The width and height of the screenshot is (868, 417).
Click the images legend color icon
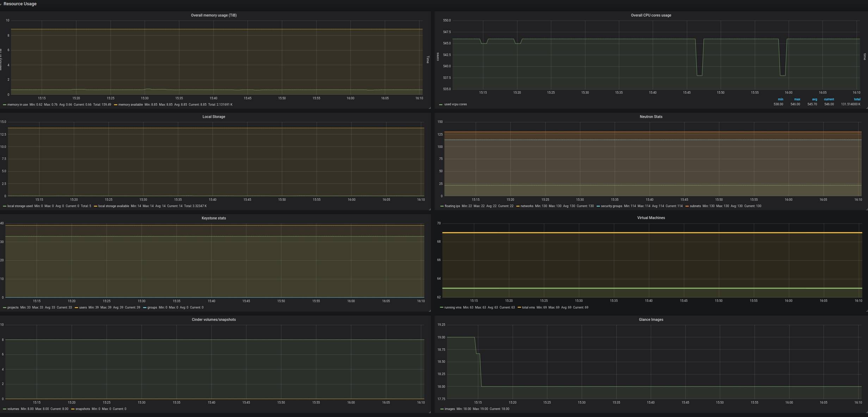[x=442, y=409]
